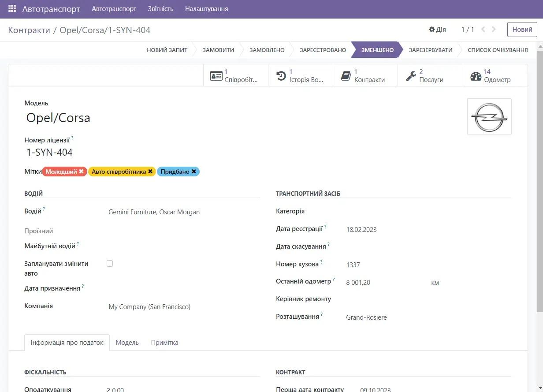Switch to the Інформація про податок tab

(67, 343)
